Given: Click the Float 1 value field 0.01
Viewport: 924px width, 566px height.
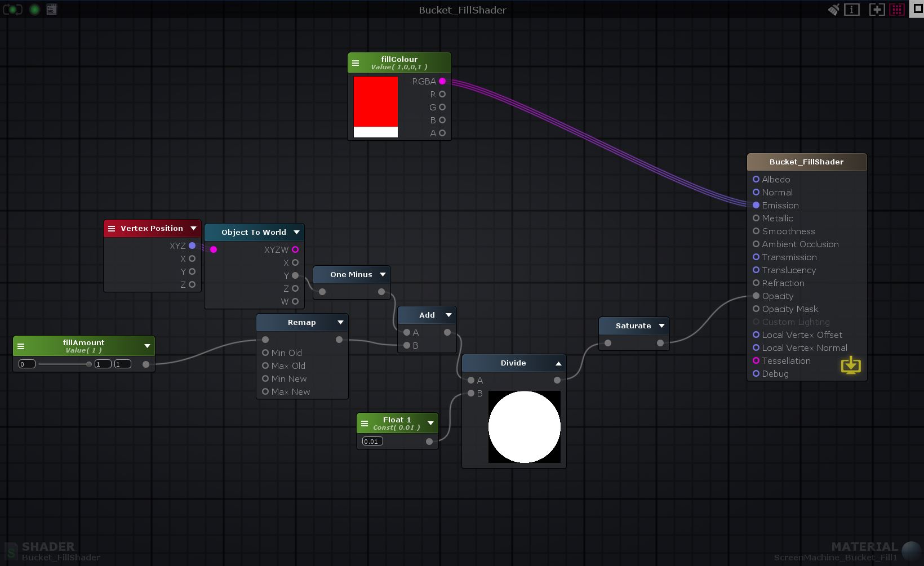Looking at the screenshot, I should [x=372, y=442].
